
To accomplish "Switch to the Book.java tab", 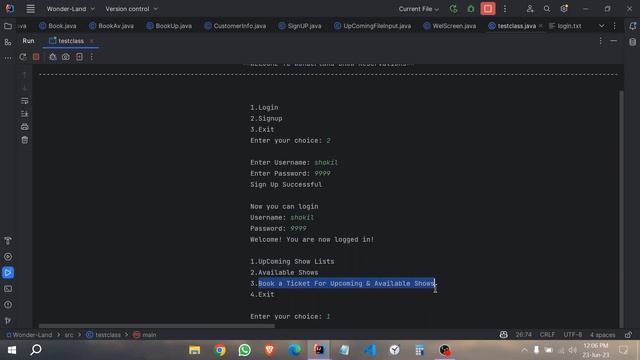I will (58, 26).
